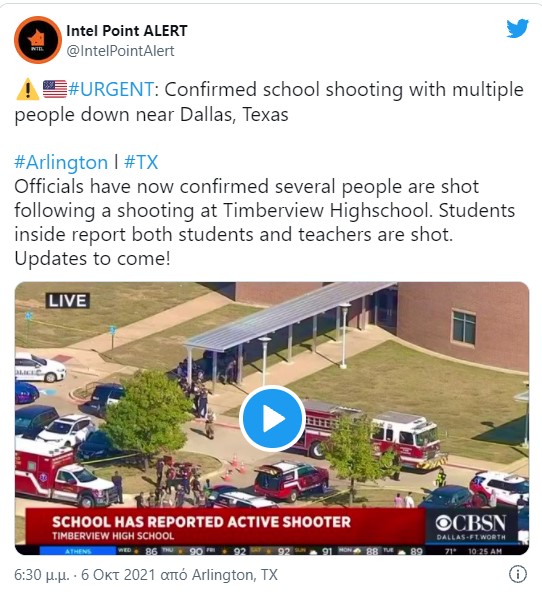Click the warning sign emoji
Image resolution: width=542 pixels, height=593 pixels.
(27, 89)
